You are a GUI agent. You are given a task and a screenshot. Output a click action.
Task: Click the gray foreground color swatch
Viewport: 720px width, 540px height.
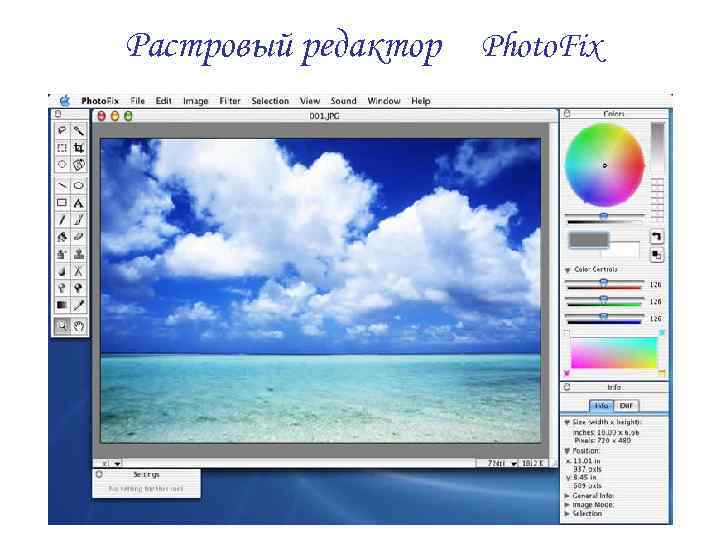[588, 240]
